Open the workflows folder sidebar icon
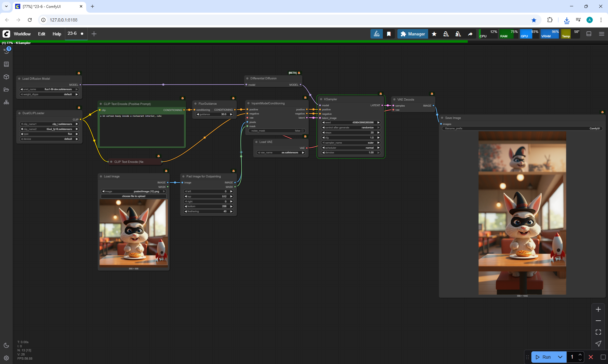Image resolution: width=608 pixels, height=364 pixels. point(6,89)
